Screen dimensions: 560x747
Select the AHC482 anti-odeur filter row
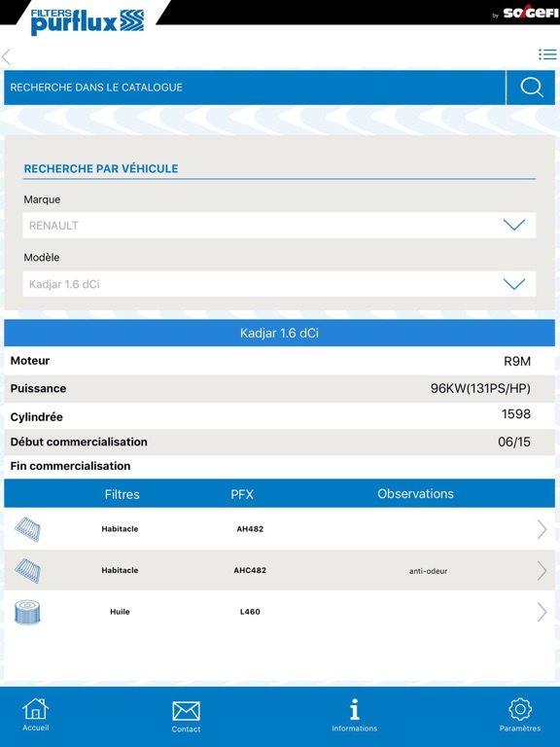tap(280, 570)
